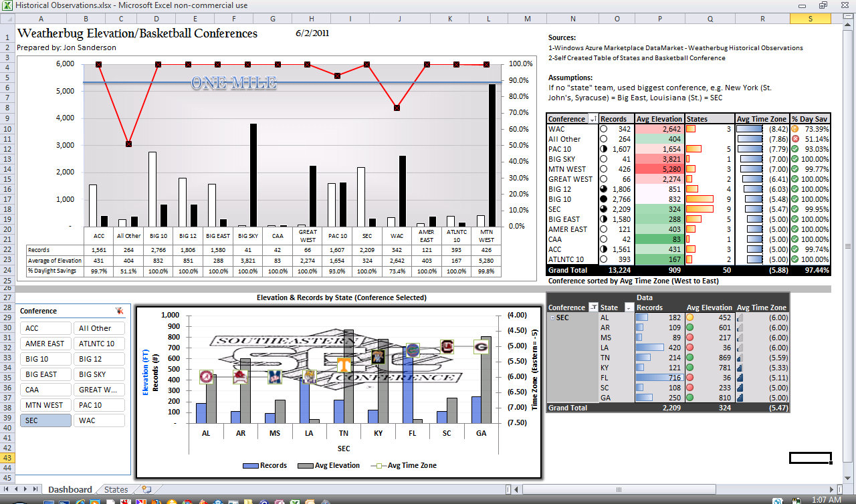The width and height of the screenshot is (856, 504).
Task: Click the red X icon in All Other row
Action: (795, 139)
